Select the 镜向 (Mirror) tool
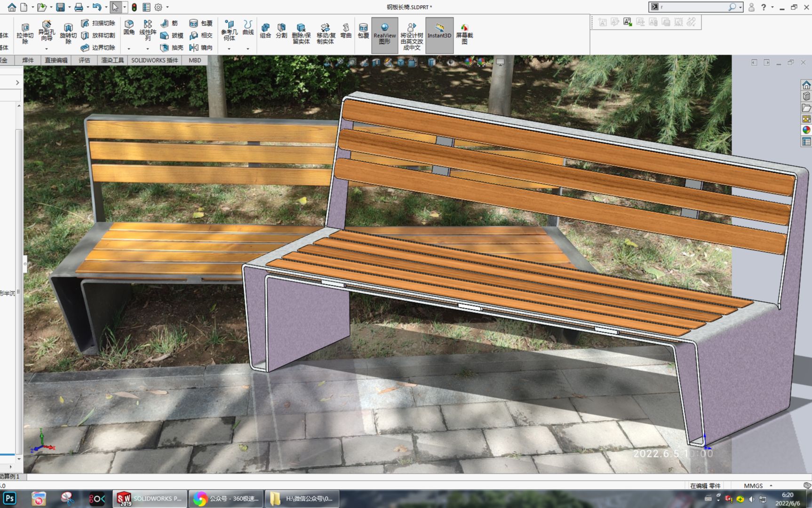 pyautogui.click(x=201, y=48)
